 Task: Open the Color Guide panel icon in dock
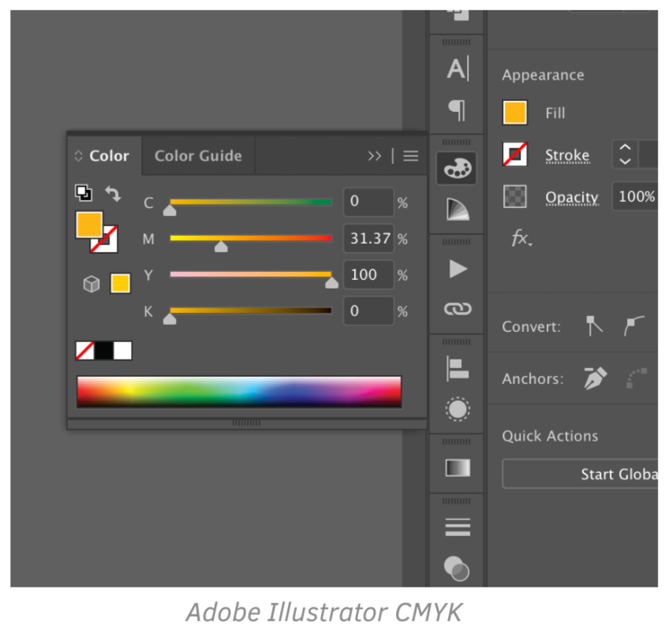click(457, 210)
